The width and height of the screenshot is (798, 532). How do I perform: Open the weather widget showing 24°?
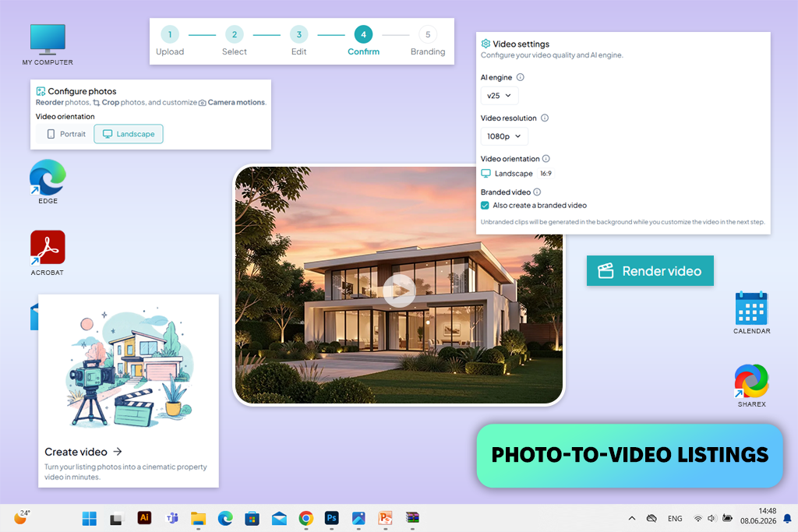(x=21, y=517)
